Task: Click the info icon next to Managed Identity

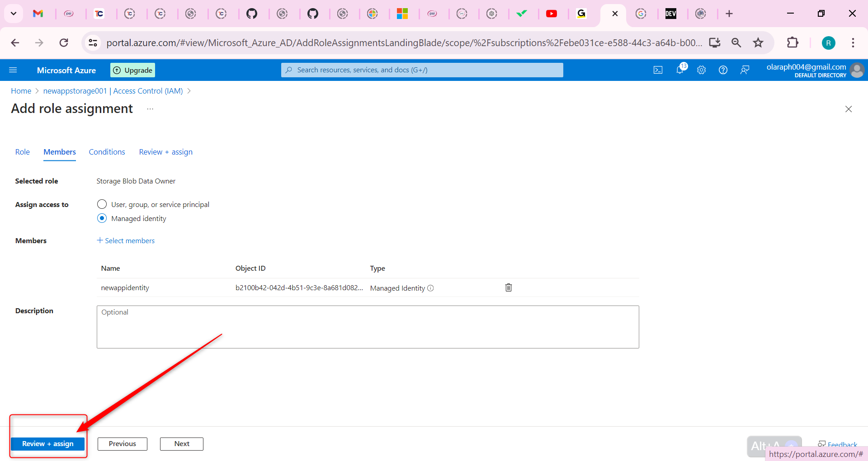Action: click(x=431, y=288)
